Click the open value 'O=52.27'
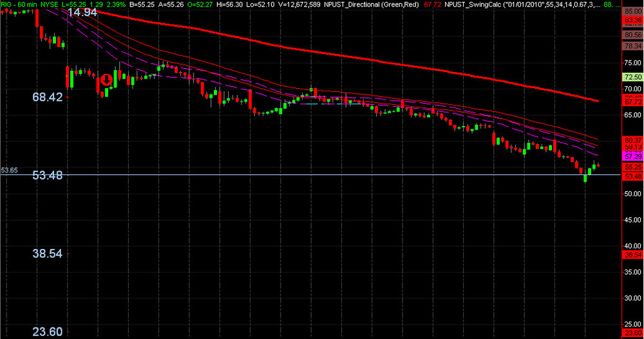Image resolution: width=644 pixels, height=339 pixels. (x=200, y=5)
